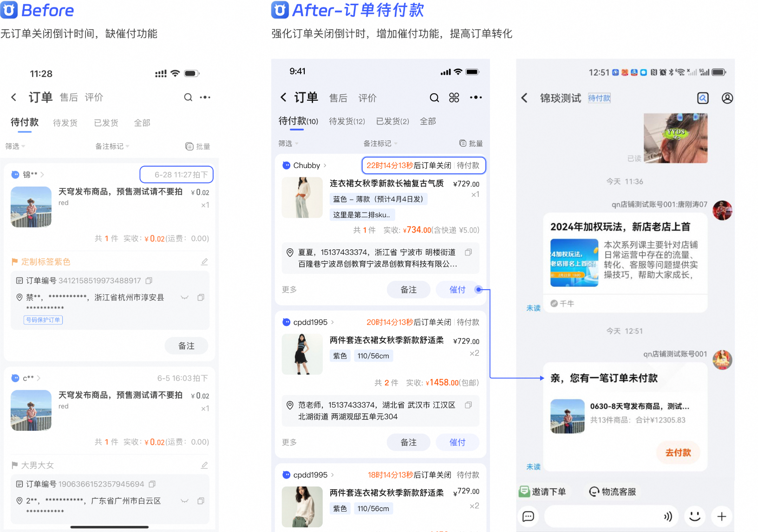The image size is (758, 532).
Task: Tap 备注 button on Chubby order
Action: pyautogui.click(x=409, y=290)
